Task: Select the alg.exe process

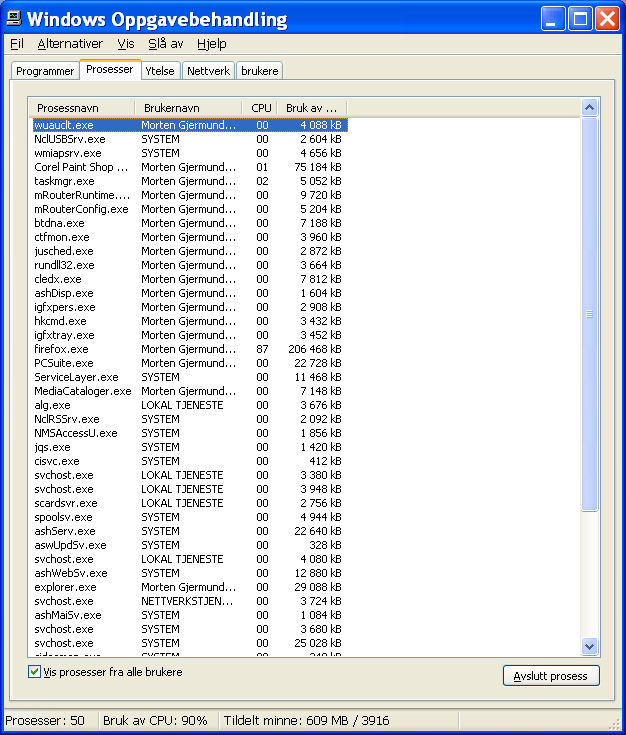Action: [190, 405]
